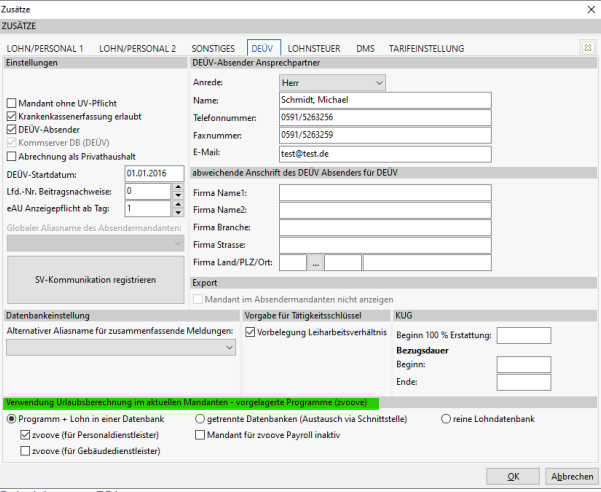
Task: Open the Anrede dropdown
Action: click(332, 83)
